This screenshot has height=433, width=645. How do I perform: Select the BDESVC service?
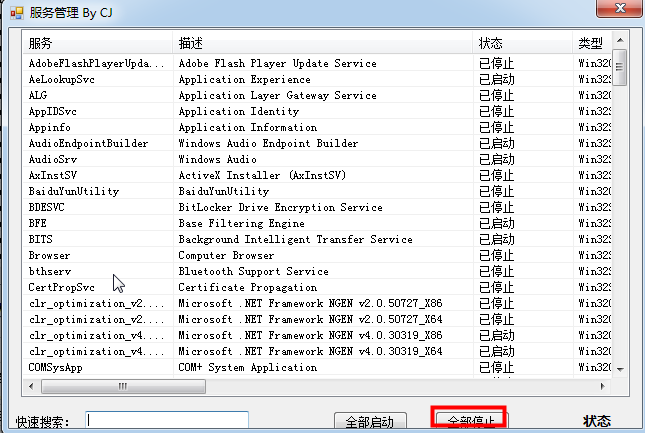(46, 207)
